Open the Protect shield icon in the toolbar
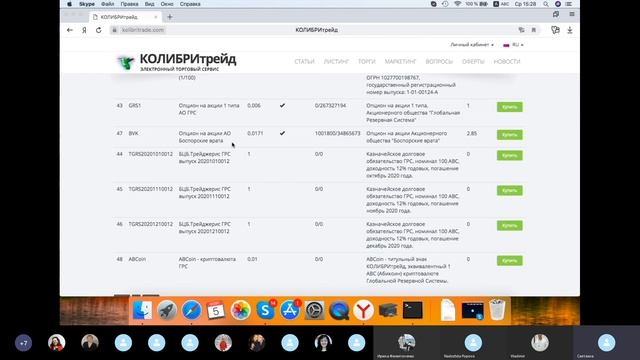640x360 pixels. point(555,30)
